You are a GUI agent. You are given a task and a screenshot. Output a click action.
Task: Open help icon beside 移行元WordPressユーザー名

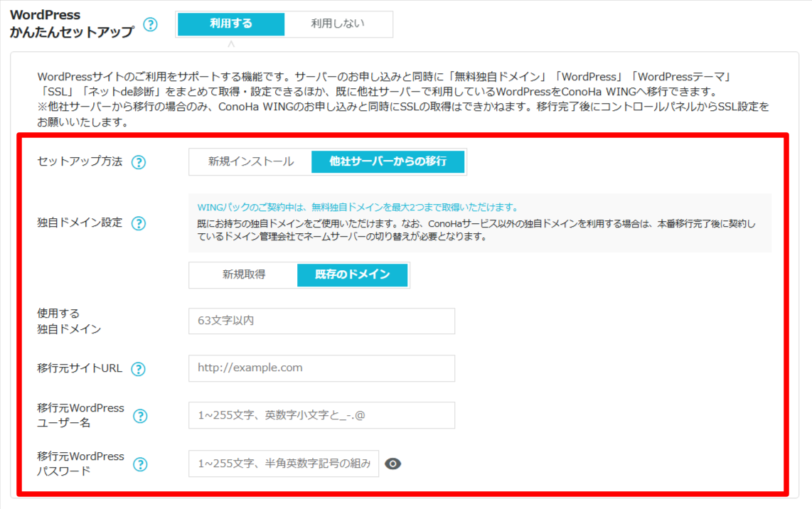pos(140,416)
